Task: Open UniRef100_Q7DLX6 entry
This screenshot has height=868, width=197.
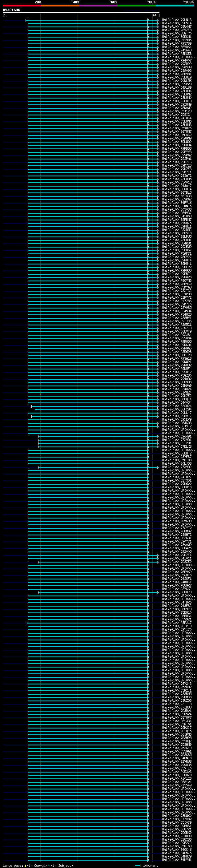Action: click(176, 446)
